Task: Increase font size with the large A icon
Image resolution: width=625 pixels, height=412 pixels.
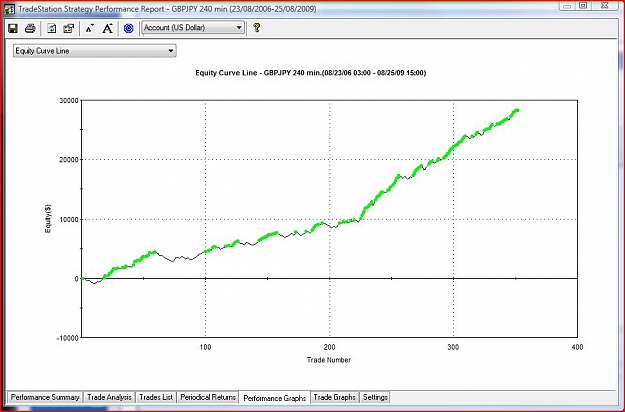Action: pyautogui.click(x=108, y=28)
